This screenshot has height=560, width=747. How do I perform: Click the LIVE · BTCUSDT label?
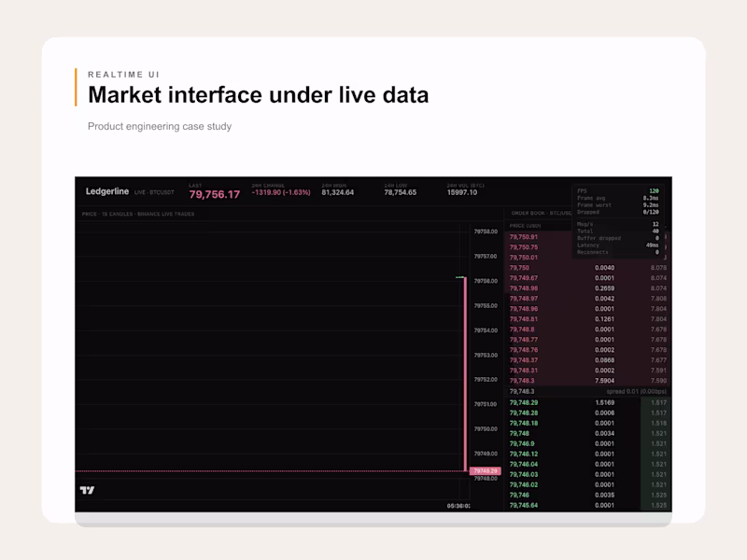tap(154, 192)
